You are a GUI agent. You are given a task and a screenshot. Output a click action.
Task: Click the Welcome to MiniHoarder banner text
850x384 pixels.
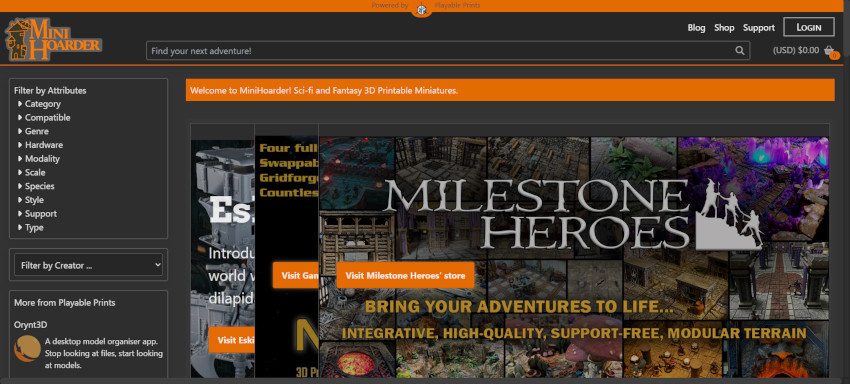click(x=324, y=91)
